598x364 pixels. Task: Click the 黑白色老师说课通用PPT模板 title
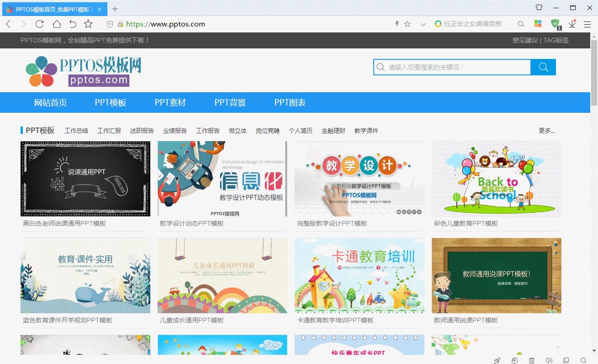(64, 223)
